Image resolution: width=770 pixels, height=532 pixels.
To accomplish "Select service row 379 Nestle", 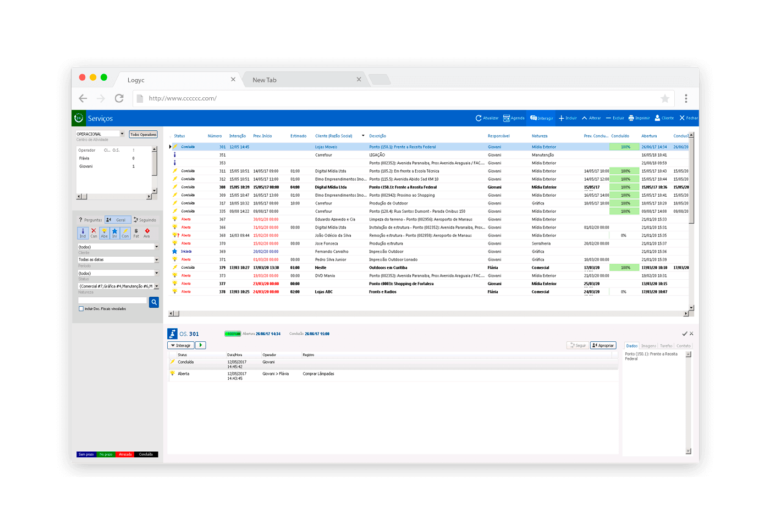I will tap(429, 268).
